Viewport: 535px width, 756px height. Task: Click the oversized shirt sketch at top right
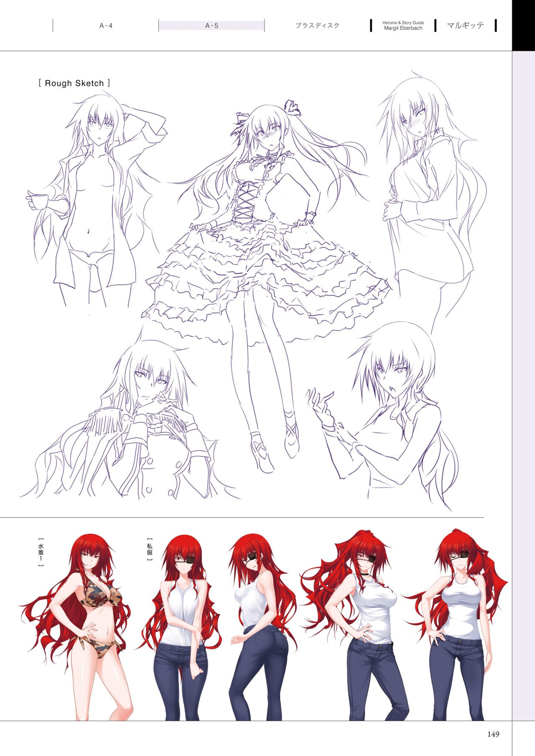(x=431, y=196)
